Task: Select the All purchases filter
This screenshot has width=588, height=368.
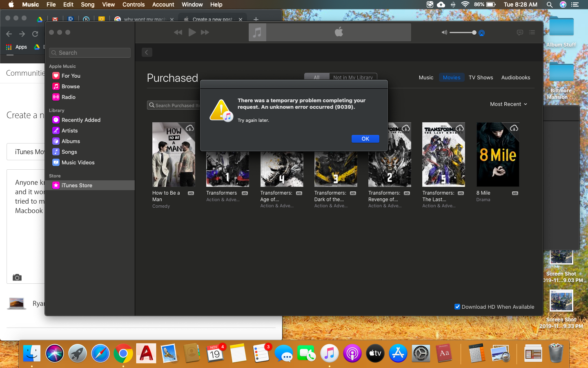Action: click(316, 77)
